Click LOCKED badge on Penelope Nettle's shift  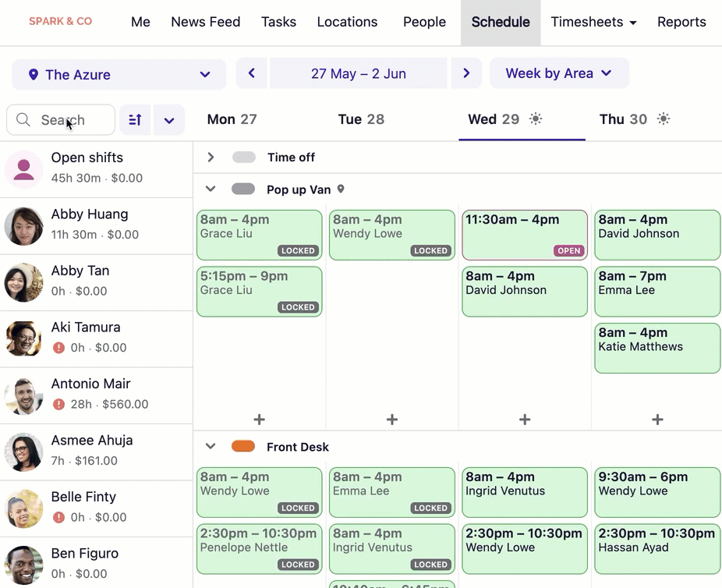click(298, 565)
